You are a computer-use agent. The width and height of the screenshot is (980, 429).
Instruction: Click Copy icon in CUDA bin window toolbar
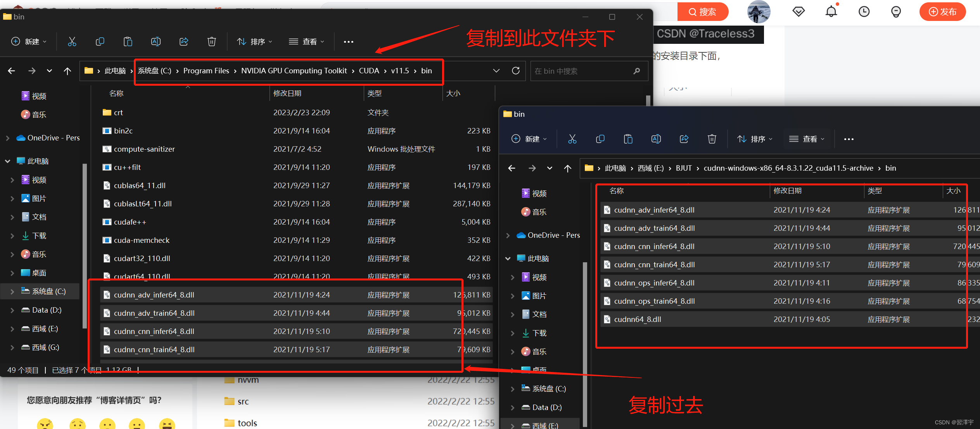[100, 42]
